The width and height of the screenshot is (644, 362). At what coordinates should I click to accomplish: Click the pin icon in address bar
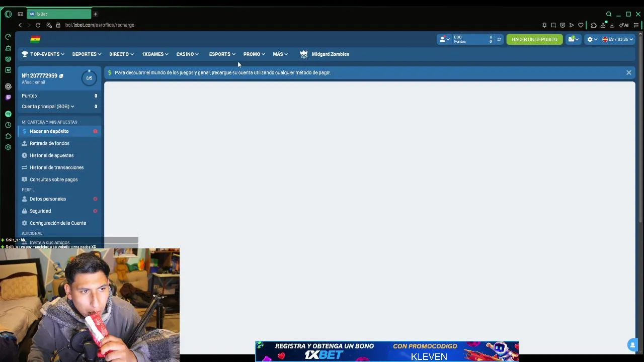coord(544,25)
